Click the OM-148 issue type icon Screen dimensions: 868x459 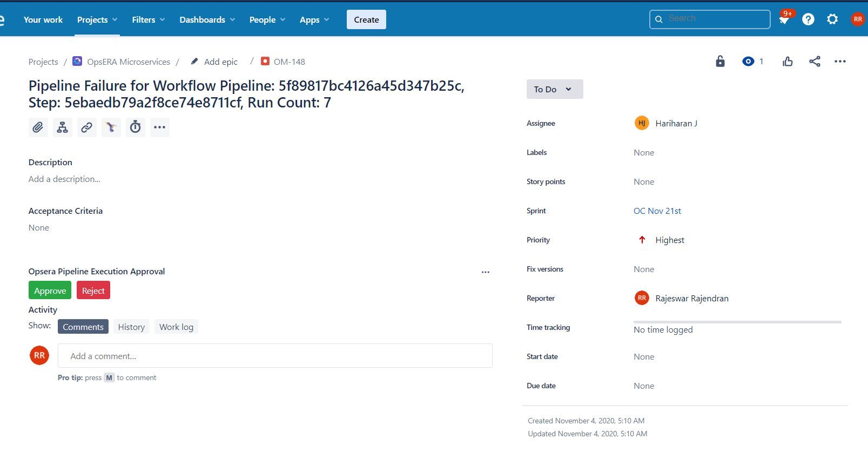(x=265, y=61)
